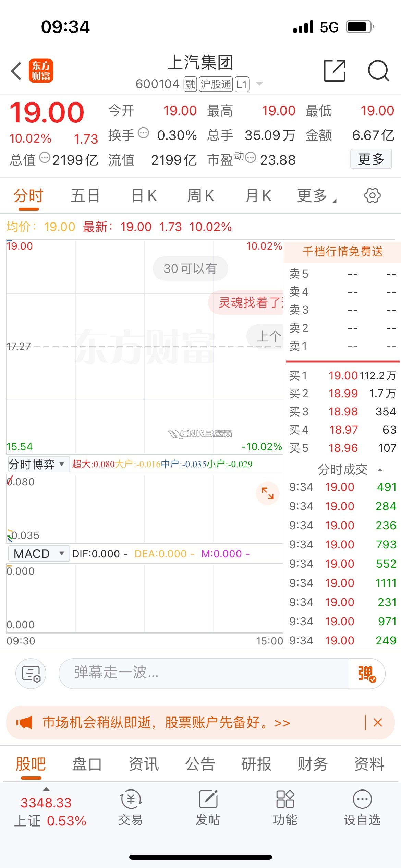Image resolution: width=401 pixels, height=868 pixels.
Task: Open the 研报 tab
Action: click(256, 764)
